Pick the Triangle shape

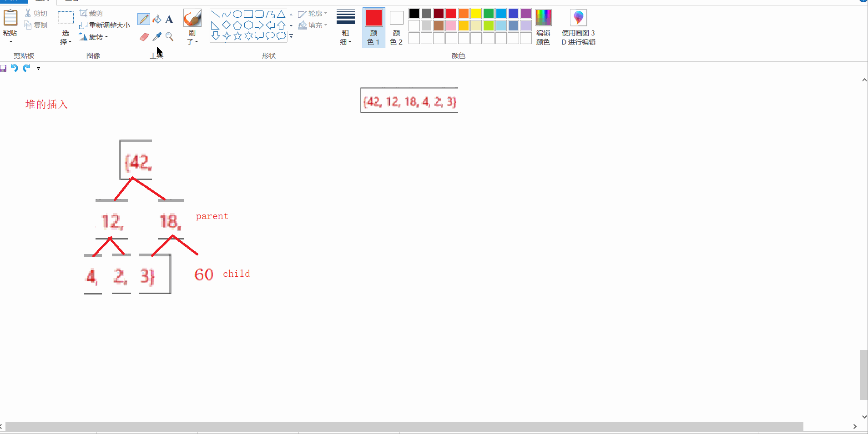[x=281, y=14]
